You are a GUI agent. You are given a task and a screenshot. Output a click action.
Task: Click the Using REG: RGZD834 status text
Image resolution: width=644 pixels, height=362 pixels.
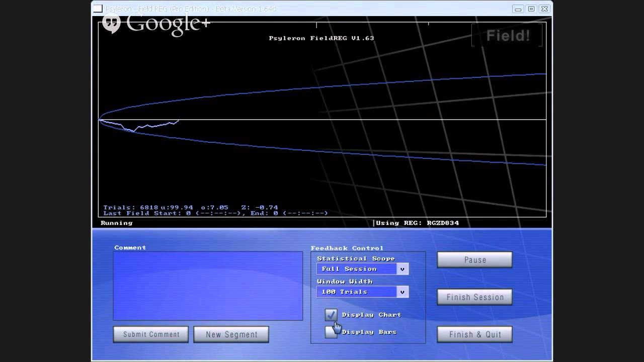point(418,223)
